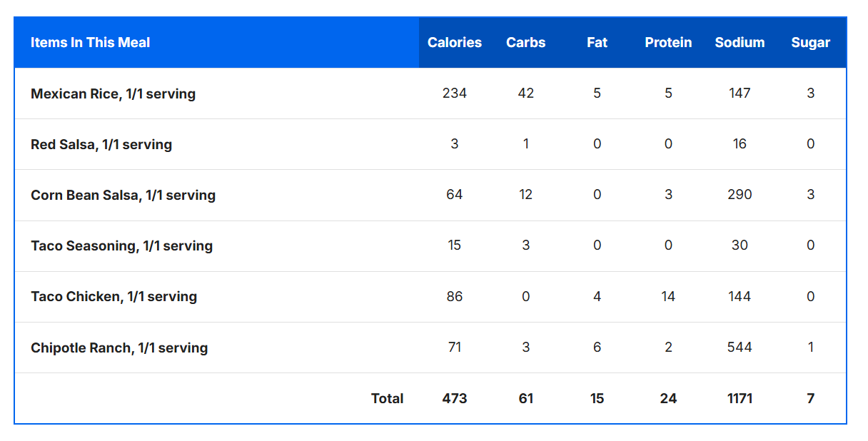Screen dimensions: 868x441
Task: Click the Corn Bean Salsa item
Action: click(x=123, y=195)
